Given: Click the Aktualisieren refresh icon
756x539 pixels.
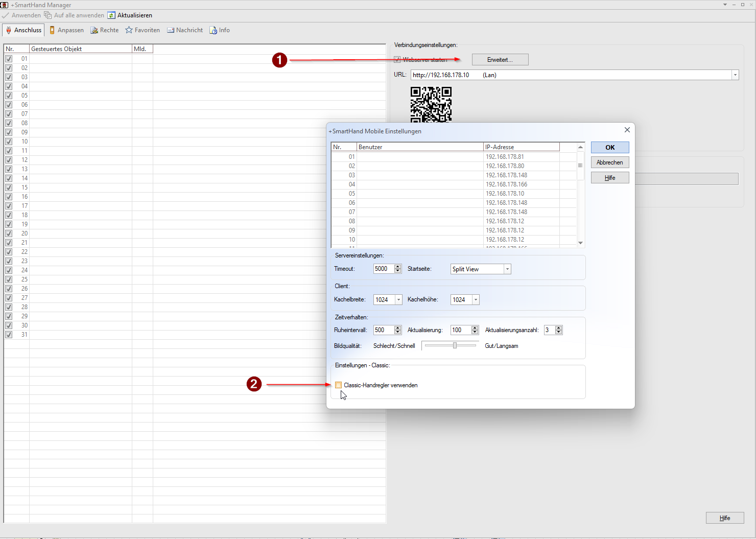Looking at the screenshot, I should (x=111, y=15).
